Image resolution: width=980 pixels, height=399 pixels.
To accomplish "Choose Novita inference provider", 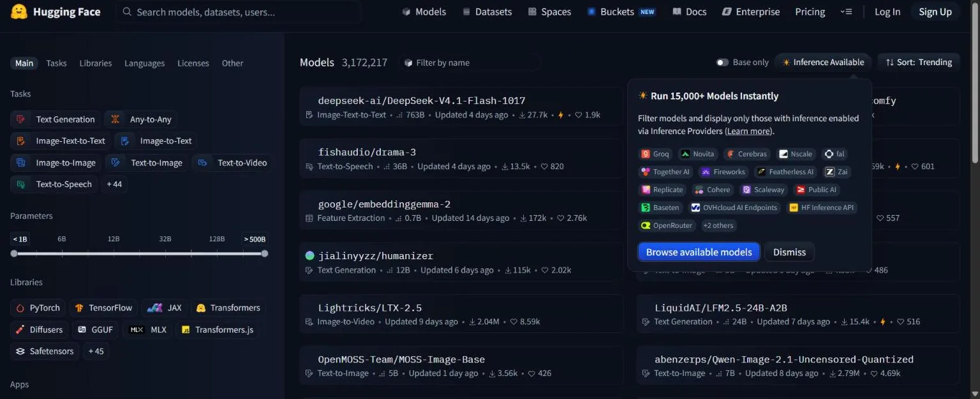I will click(697, 154).
